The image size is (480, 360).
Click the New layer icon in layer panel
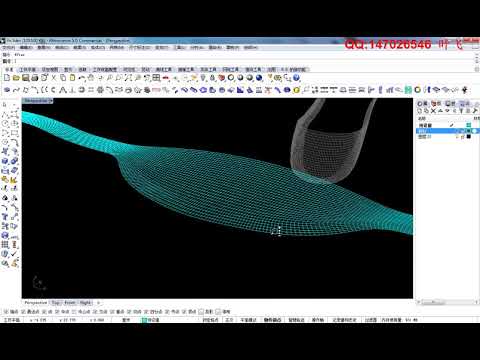(420, 111)
